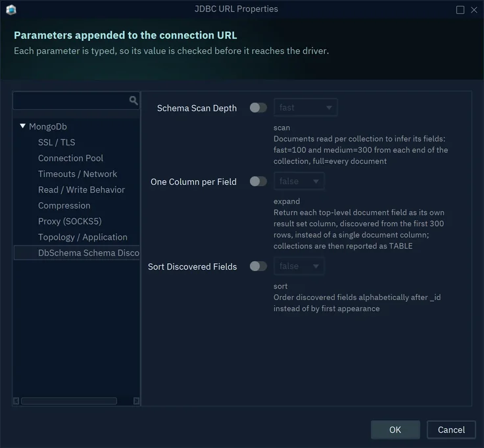
Task: Open the One Column per Field 'false' dropdown
Action: (x=299, y=181)
